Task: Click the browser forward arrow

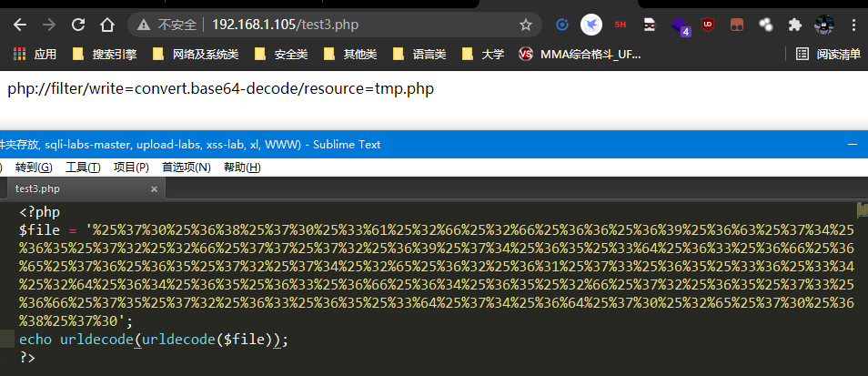Action: pos(49,25)
